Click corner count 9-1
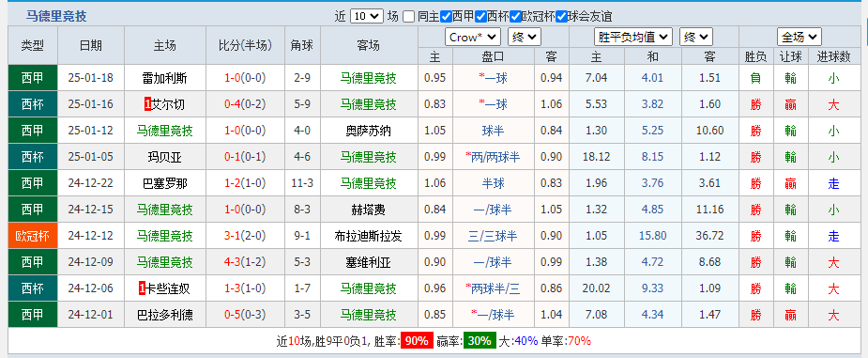The image size is (868, 358). point(302,236)
